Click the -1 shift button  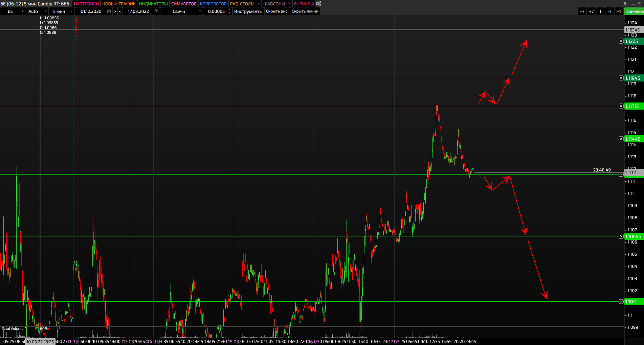(x=609, y=11)
